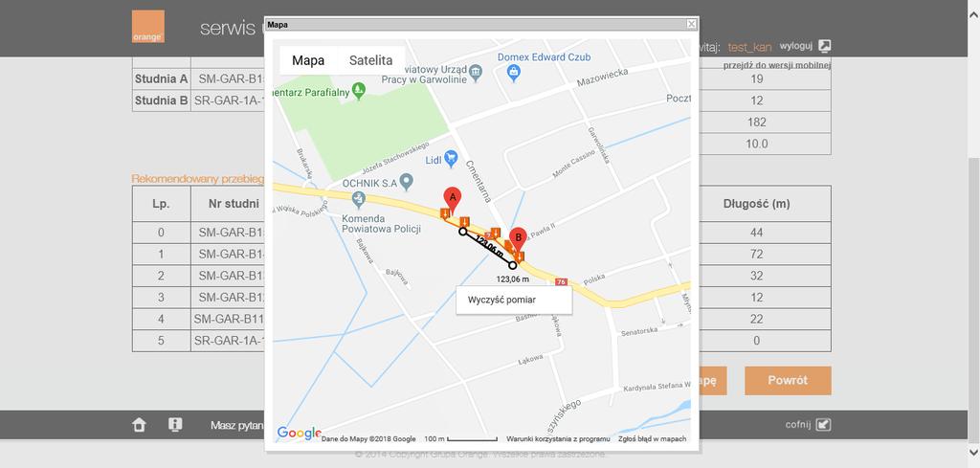This screenshot has height=468, width=980.
Task: Click the cell with value 10.0
Action: pyautogui.click(x=756, y=144)
